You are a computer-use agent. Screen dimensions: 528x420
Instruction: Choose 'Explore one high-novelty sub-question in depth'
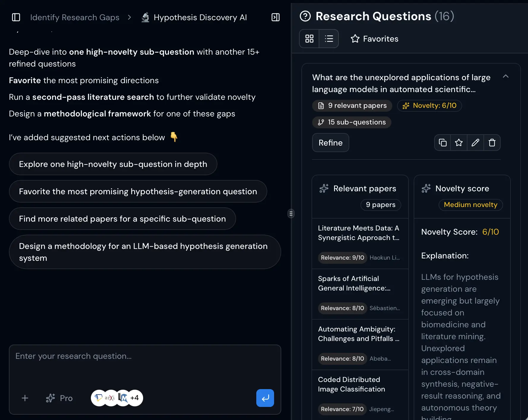113,164
